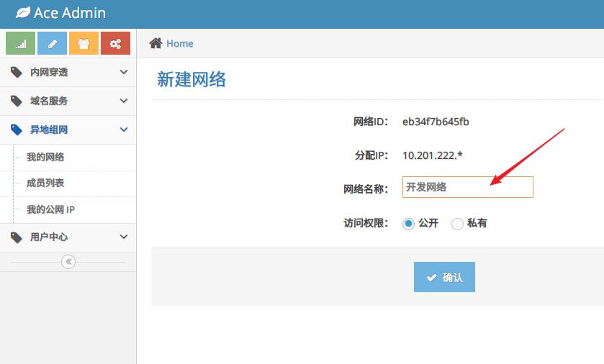This screenshot has height=364, width=604.
Task: Collapse the 异地组网 menu chevron
Action: [x=124, y=129]
